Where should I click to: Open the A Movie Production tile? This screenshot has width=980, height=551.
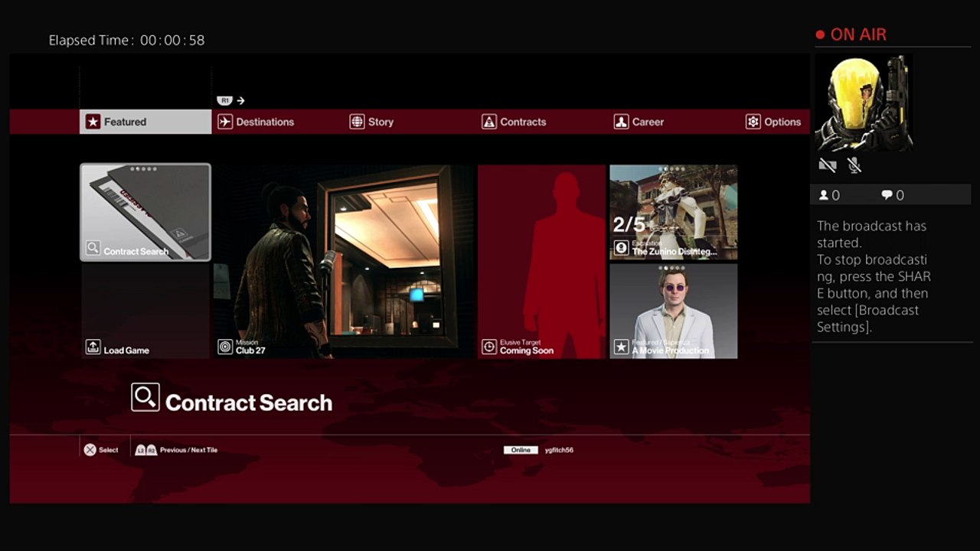coord(674,311)
